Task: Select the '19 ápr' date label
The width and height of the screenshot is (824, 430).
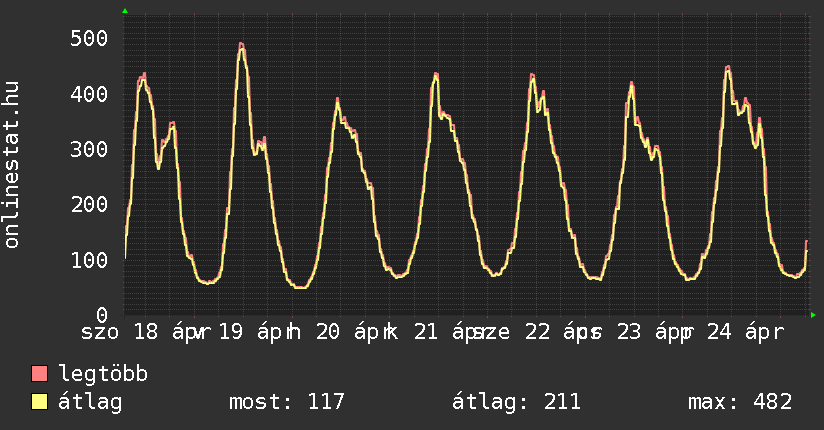Action: pyautogui.click(x=249, y=333)
